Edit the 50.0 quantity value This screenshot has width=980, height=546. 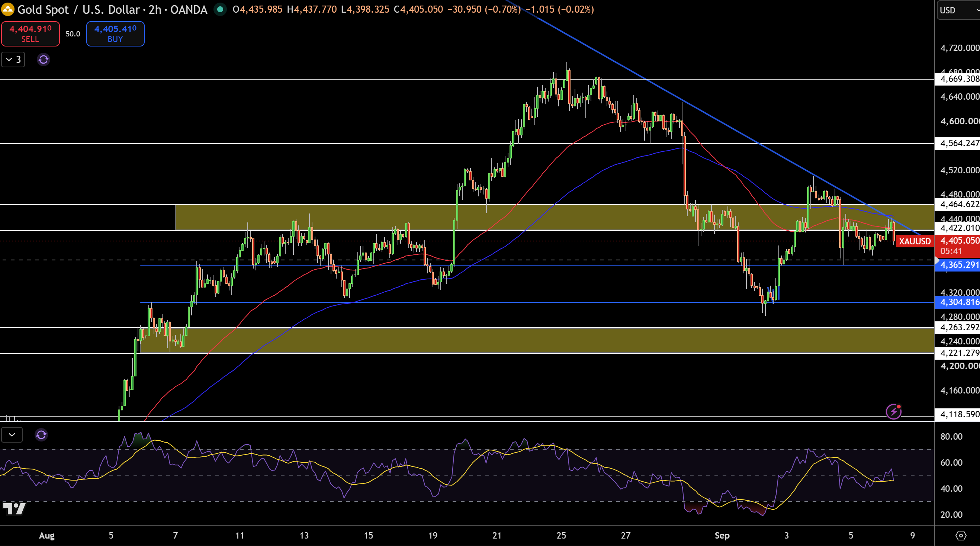tap(73, 34)
